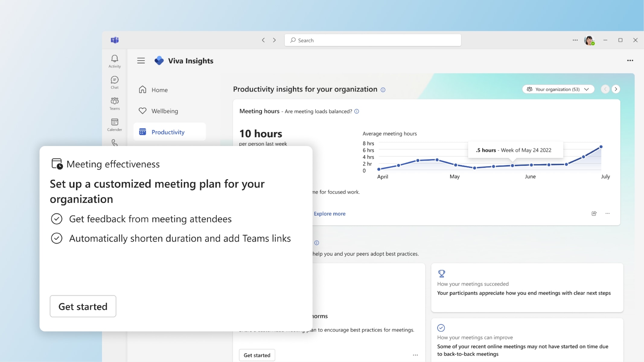
Task: Click the Set up customized meeting plan heading
Action: coord(157,191)
